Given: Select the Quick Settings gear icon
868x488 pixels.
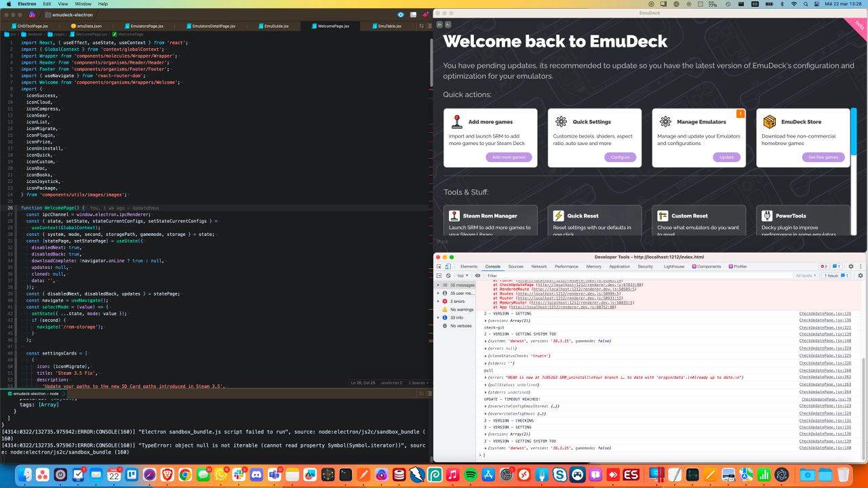Looking at the screenshot, I should pos(561,121).
